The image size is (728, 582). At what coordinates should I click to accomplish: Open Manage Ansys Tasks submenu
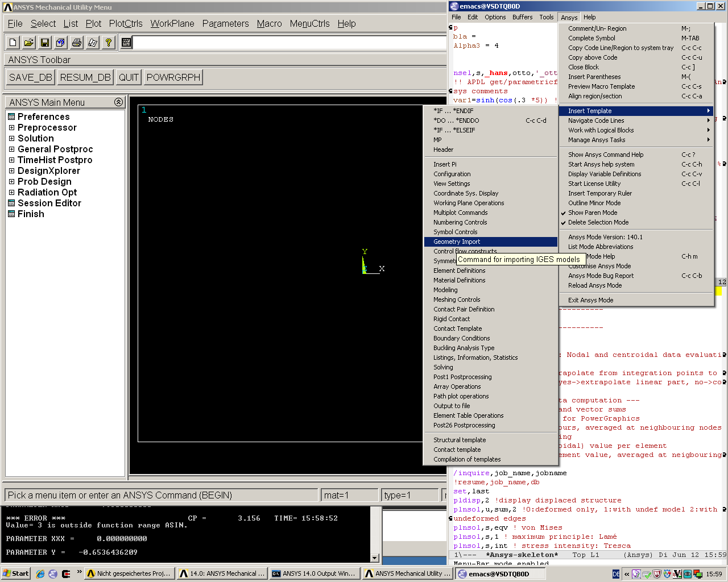click(x=636, y=140)
